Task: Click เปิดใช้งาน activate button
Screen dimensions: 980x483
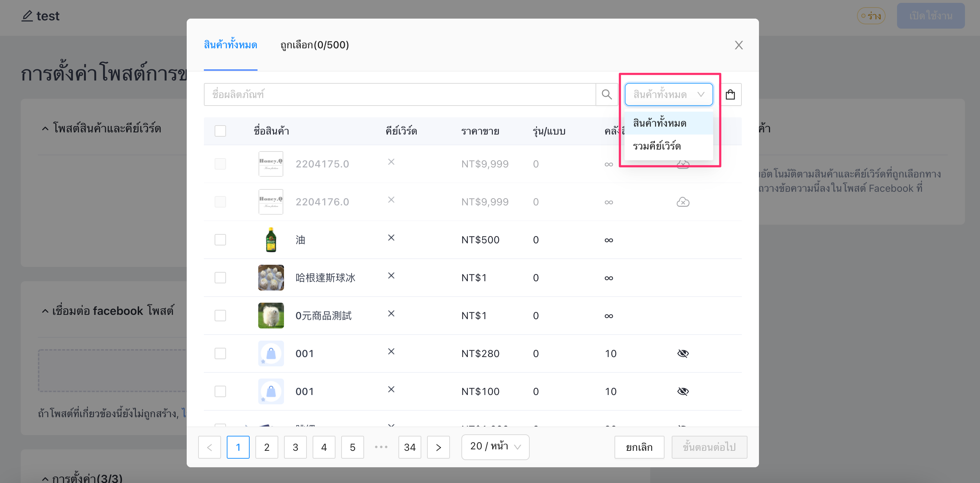Action: click(931, 16)
